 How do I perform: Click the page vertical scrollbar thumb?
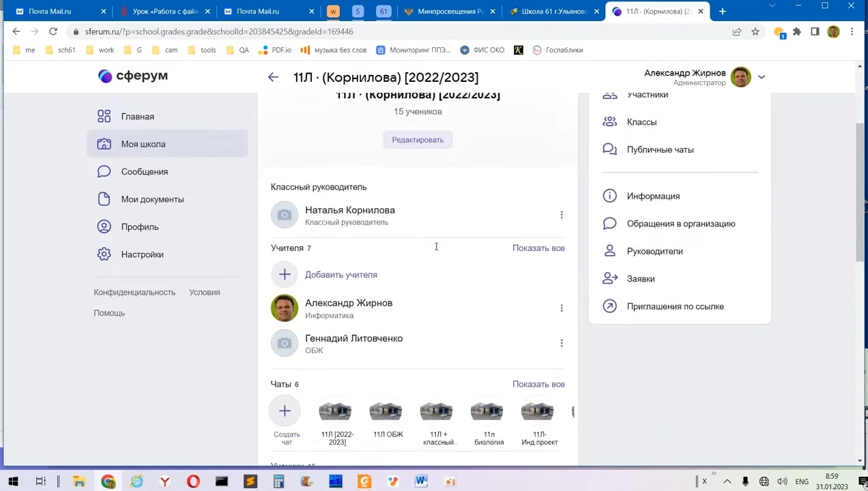click(860, 191)
